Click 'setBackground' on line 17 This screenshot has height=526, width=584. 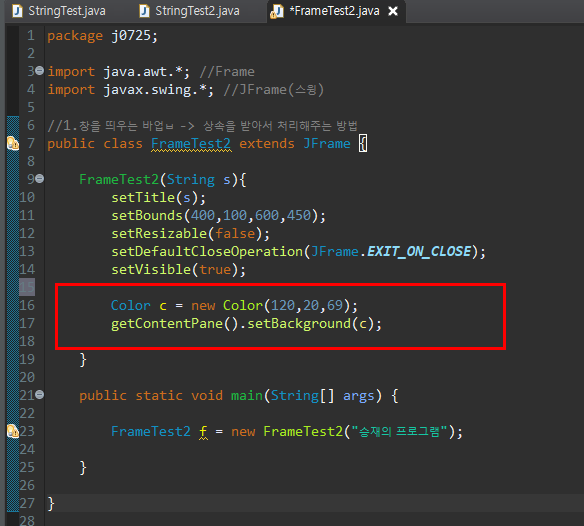[x=299, y=324]
